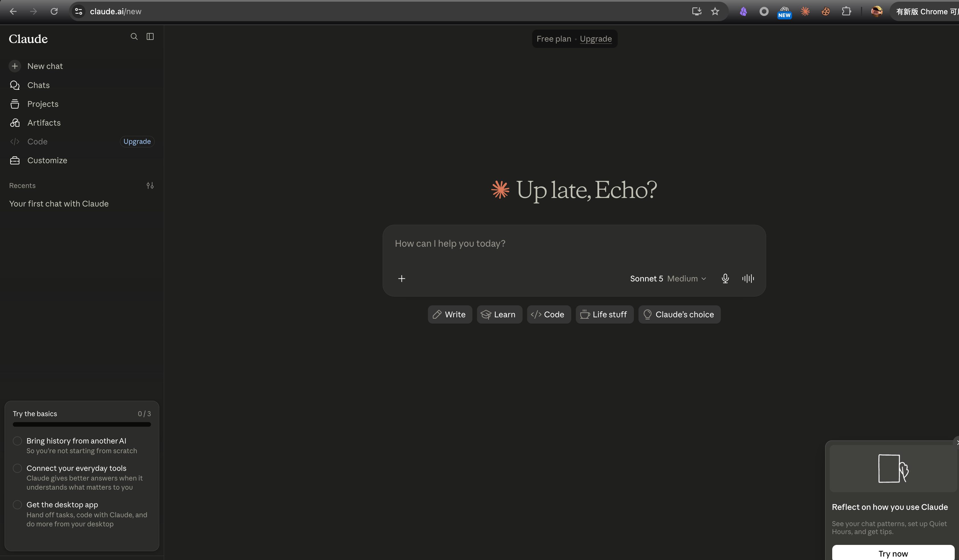
Task: Check off 'Connect your everyday tools'
Action: click(17, 468)
